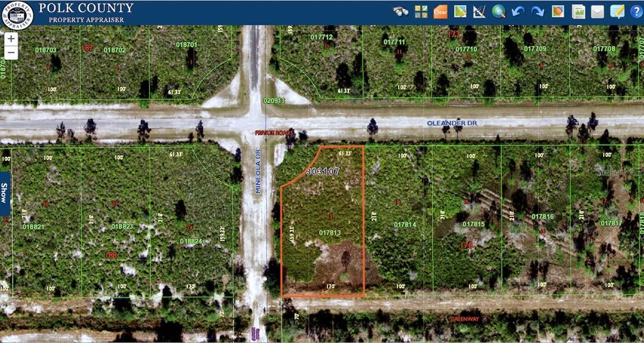Zoom in with the plus button

11,39
